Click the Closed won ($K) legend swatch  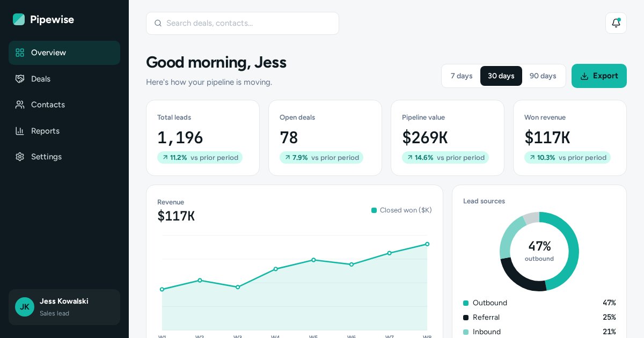pyautogui.click(x=374, y=210)
